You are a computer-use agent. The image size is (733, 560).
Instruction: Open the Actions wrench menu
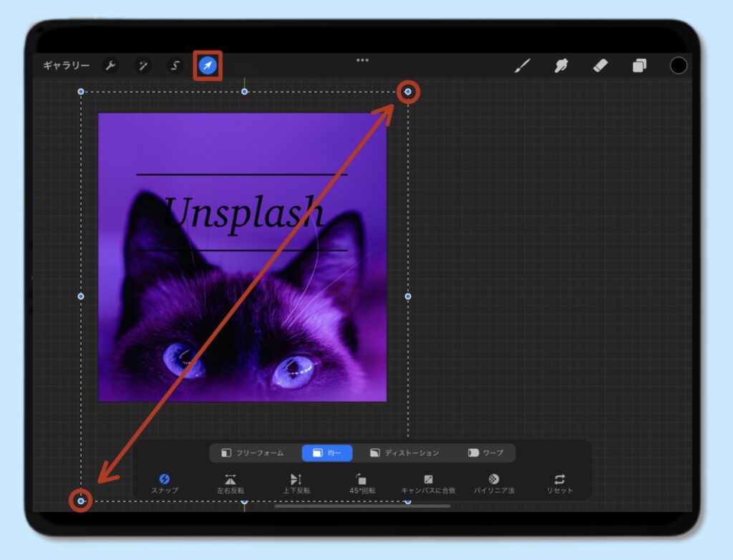110,65
